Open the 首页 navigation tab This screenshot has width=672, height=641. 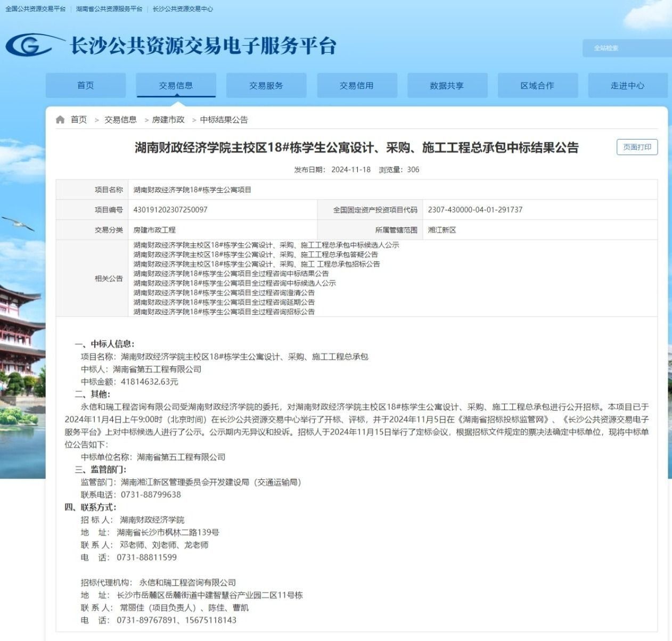(86, 86)
